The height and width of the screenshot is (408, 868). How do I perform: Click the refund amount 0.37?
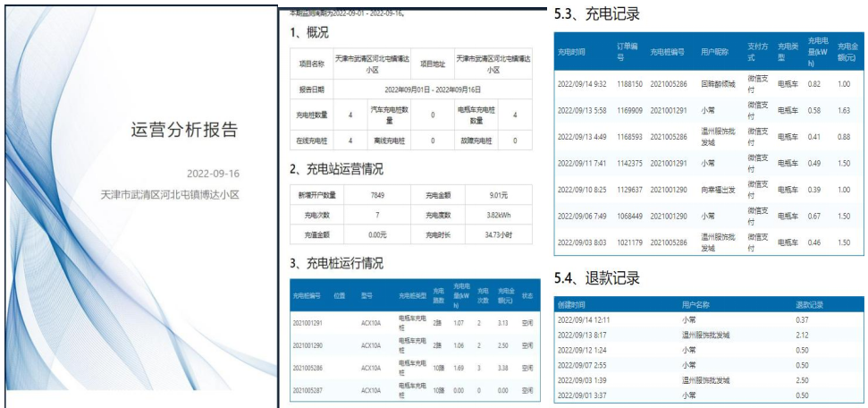(x=802, y=319)
